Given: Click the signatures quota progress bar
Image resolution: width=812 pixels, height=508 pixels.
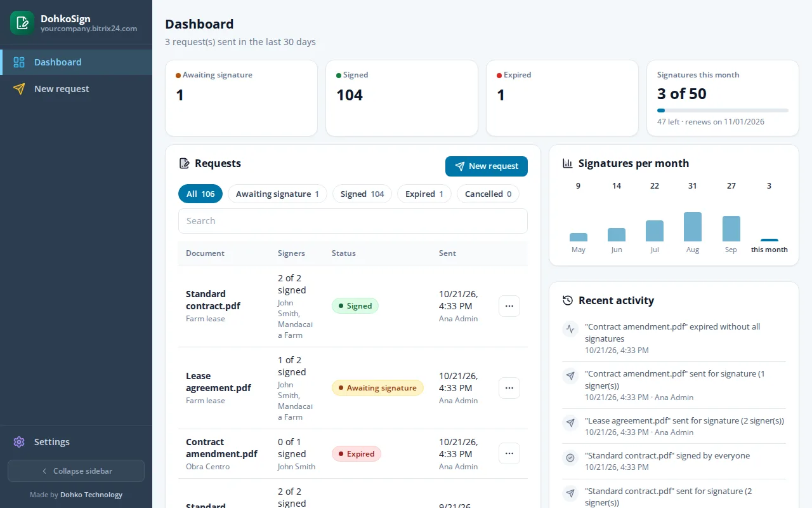Looking at the screenshot, I should 723,110.
